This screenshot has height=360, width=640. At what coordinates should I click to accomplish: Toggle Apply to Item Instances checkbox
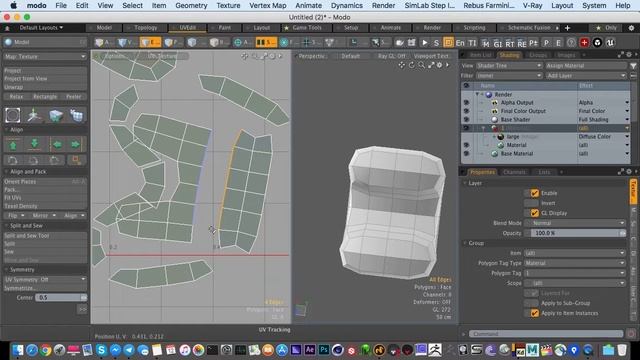point(534,313)
